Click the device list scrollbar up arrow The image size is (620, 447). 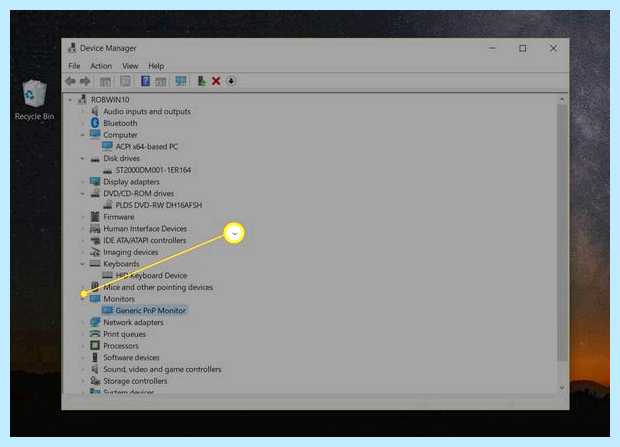click(x=562, y=100)
